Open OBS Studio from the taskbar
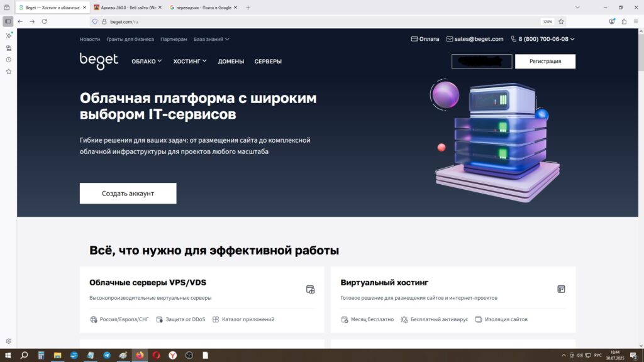This screenshot has width=644, height=362. (x=189, y=355)
